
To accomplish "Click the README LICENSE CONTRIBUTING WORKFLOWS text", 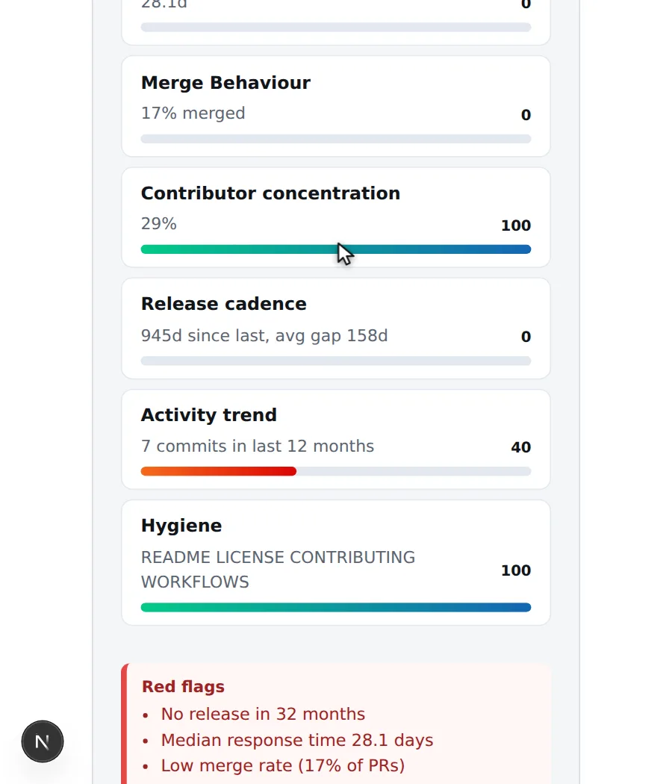I will pyautogui.click(x=278, y=570).
